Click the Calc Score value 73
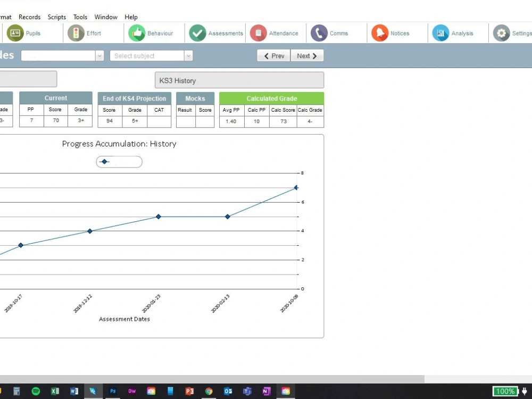Image resolution: width=532 pixels, height=399 pixels. coord(284,121)
